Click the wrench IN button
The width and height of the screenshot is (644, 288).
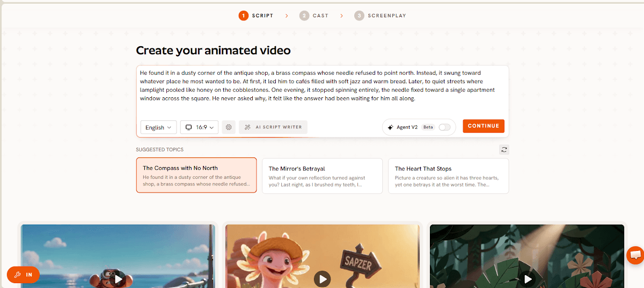pyautogui.click(x=23, y=275)
